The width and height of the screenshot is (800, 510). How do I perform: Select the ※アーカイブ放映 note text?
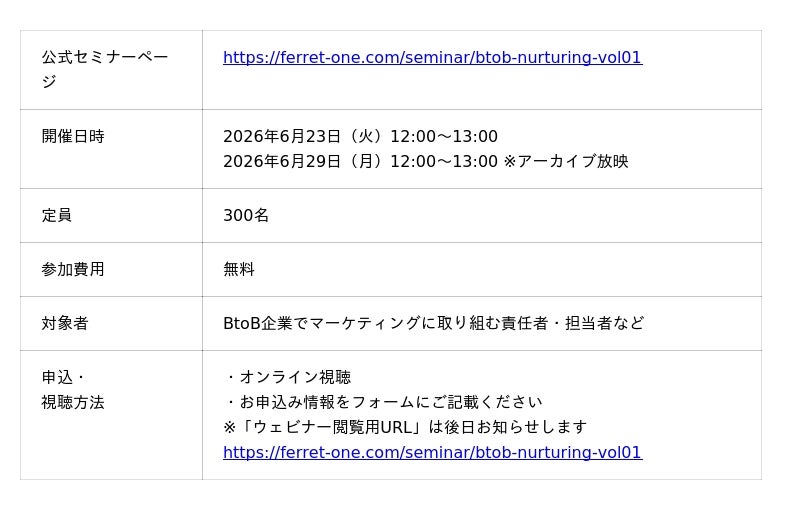coord(566,161)
